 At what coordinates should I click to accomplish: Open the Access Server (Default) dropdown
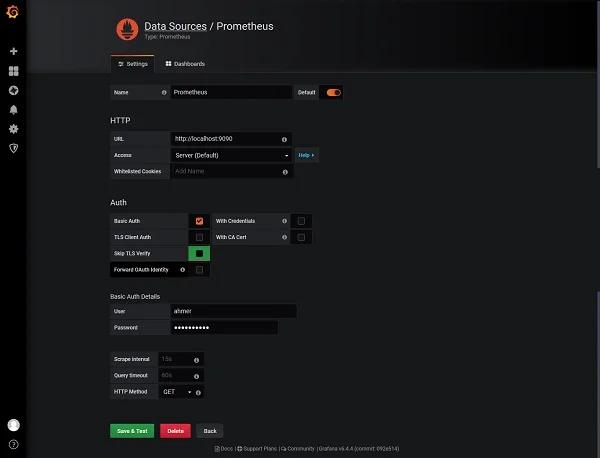[x=231, y=155]
